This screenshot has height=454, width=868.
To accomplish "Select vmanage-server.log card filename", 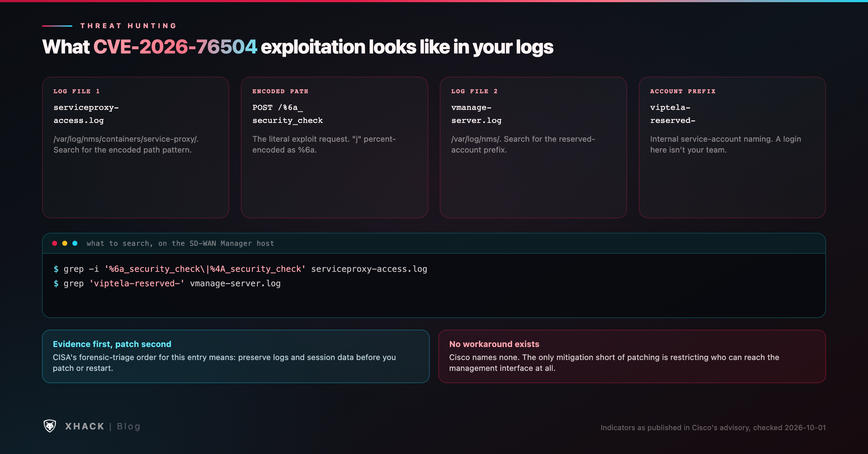I will 476,114.
